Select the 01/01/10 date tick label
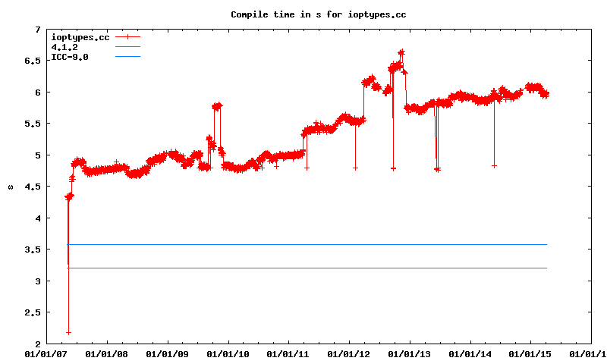Screen dimensions: 607x364 (228, 353)
